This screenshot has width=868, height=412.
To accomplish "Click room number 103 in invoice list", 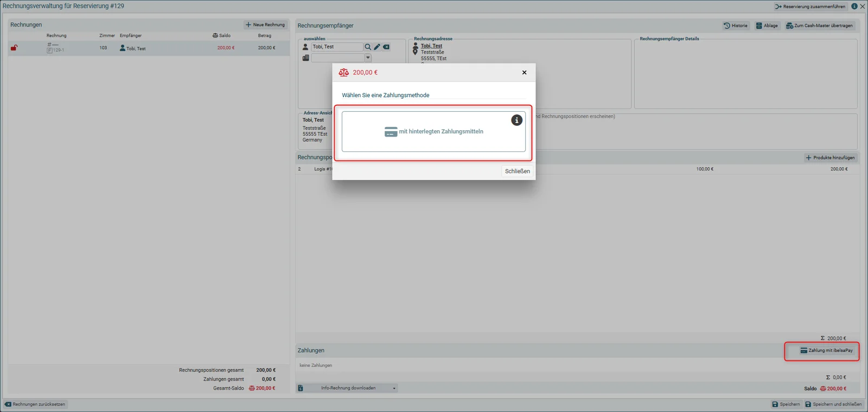I will [103, 48].
